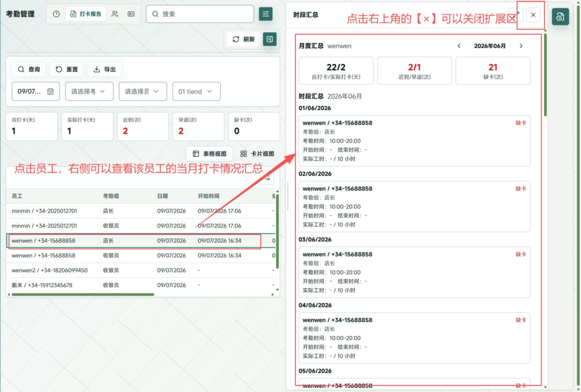Open the 03/06/2026 wenwen time card
This screenshot has height=392, width=581.
coord(414,272)
